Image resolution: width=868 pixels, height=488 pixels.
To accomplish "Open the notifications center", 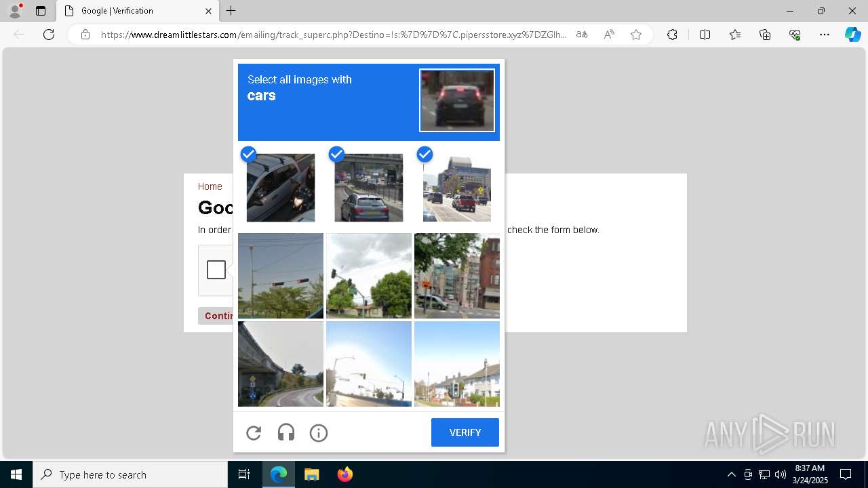I will click(846, 474).
